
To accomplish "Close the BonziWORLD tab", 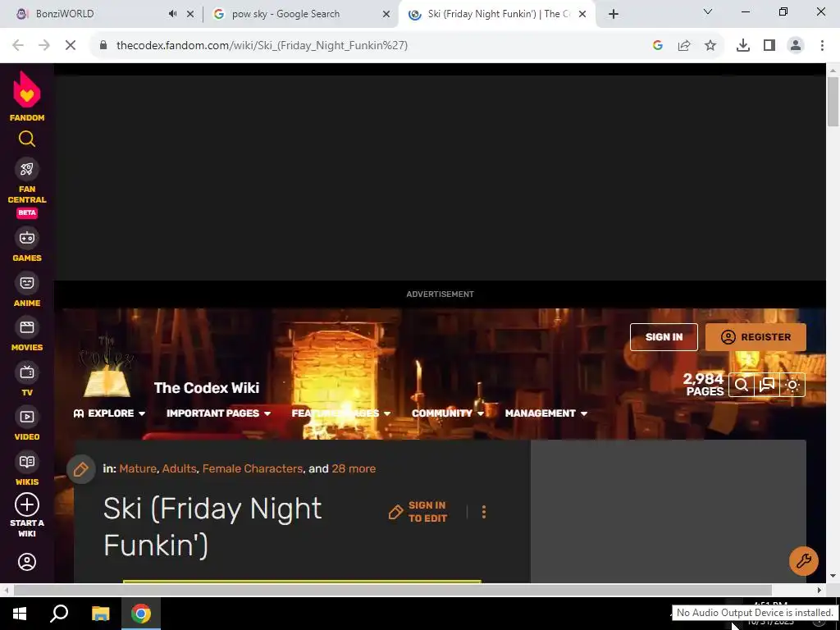I will point(190,15).
